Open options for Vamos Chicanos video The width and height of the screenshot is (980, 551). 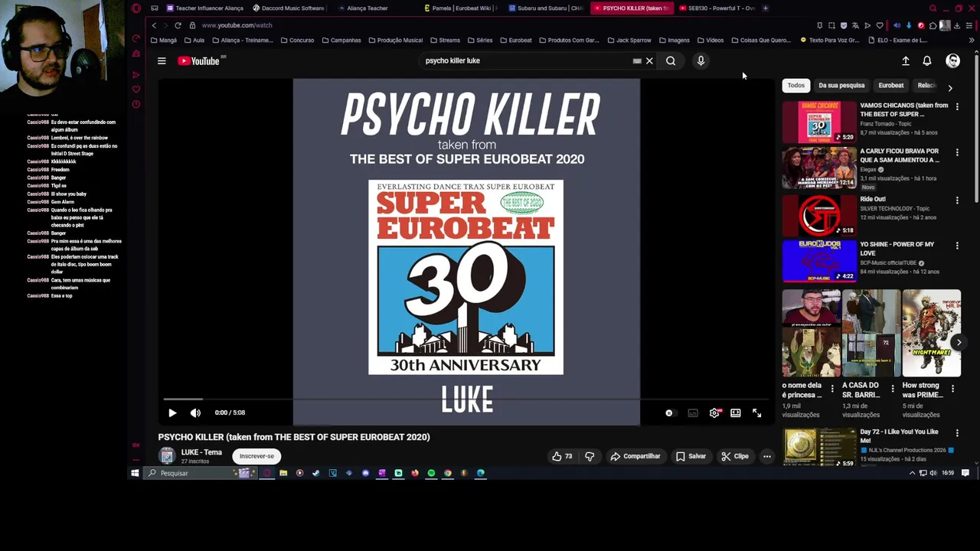tap(957, 106)
